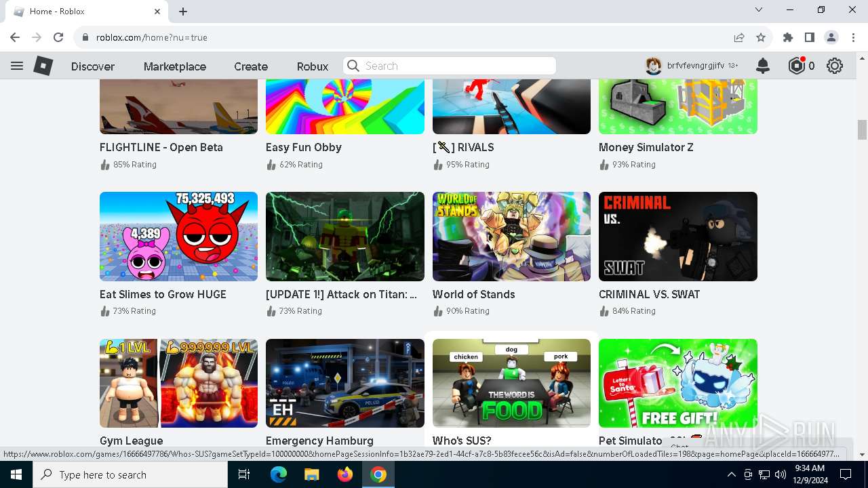Close the Home - Roblox tab
The height and width of the screenshot is (488, 868).
pos(157,12)
